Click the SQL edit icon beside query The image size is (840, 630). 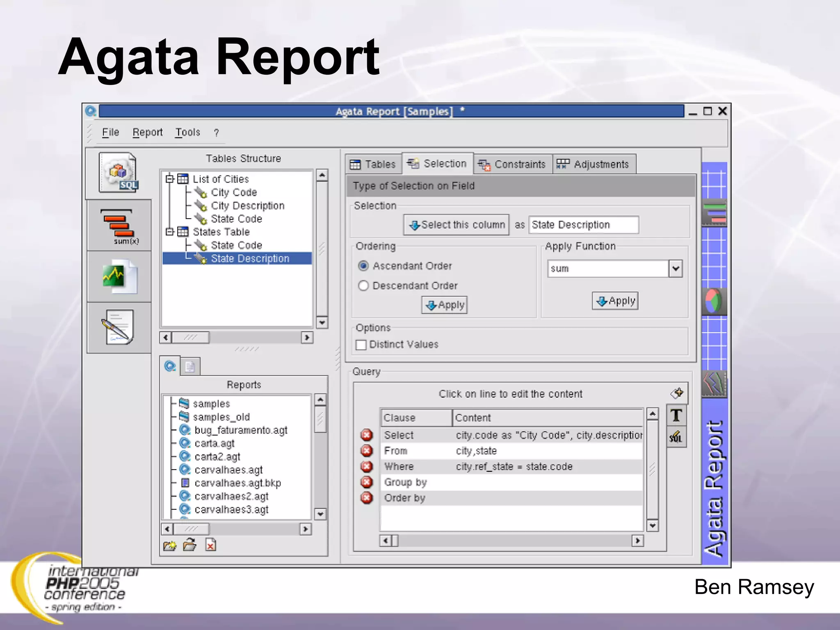tap(676, 437)
